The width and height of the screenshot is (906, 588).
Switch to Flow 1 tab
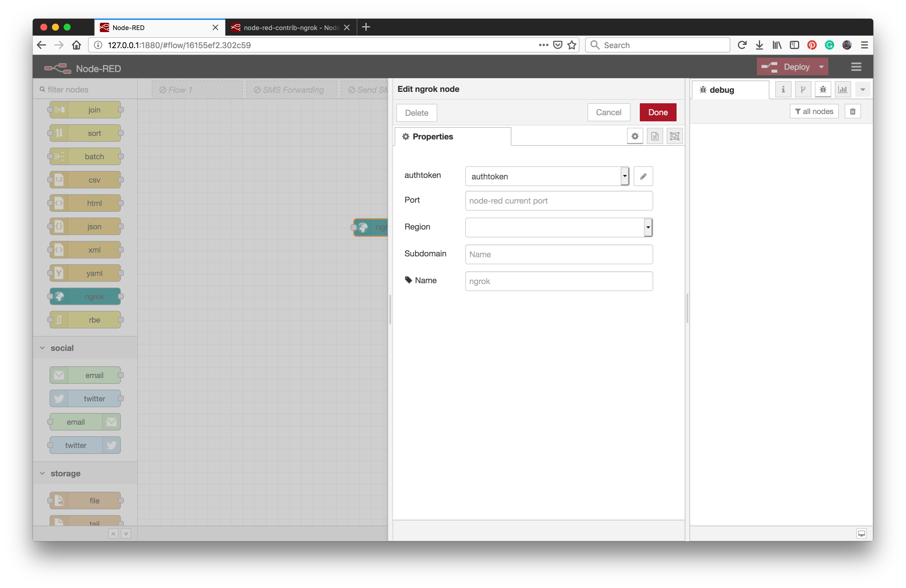pos(197,90)
